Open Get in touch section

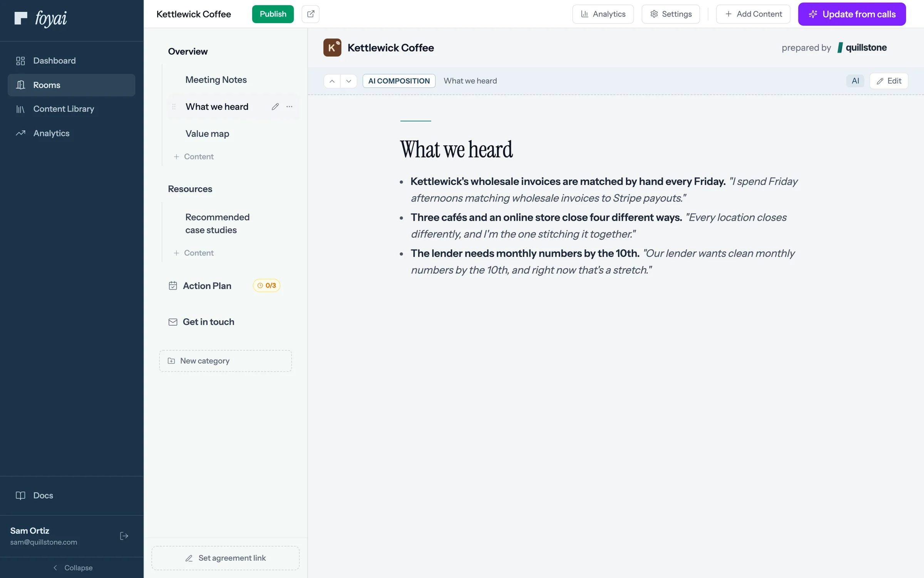201,322
